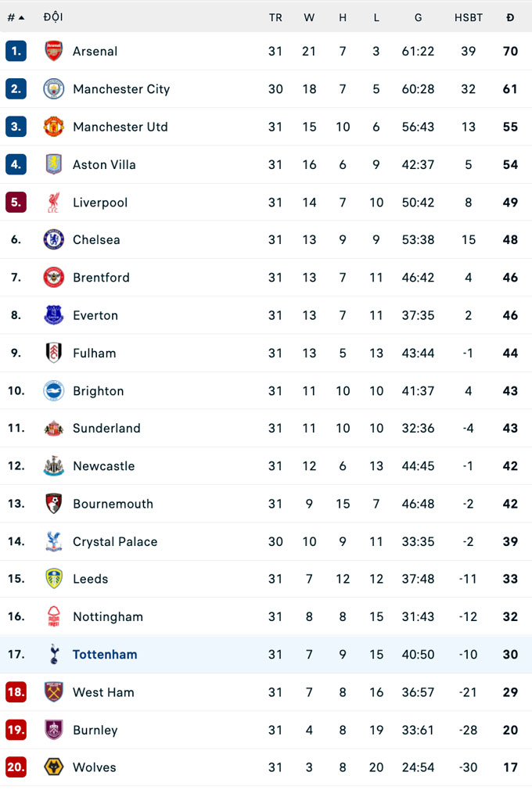The image size is (532, 790).
Task: Sort standings by HSBT column header
Action: [x=469, y=17]
